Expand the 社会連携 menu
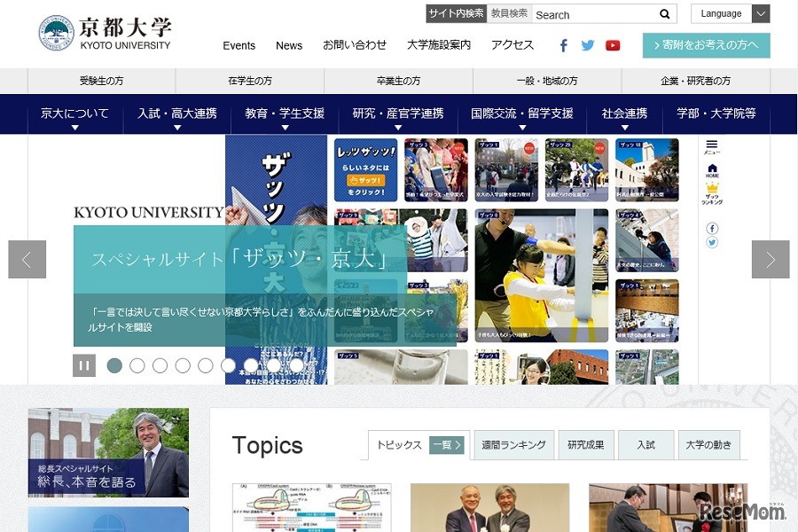The image size is (798, 532). (x=624, y=114)
